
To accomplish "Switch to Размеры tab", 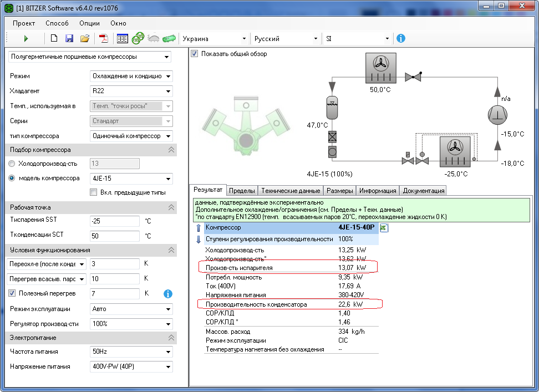I will [x=339, y=191].
